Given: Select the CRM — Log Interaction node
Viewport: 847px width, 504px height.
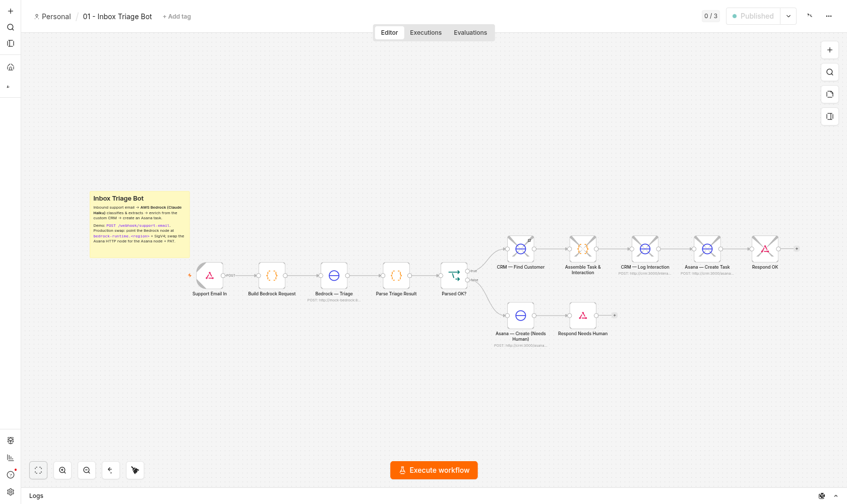Looking at the screenshot, I should 645,249.
